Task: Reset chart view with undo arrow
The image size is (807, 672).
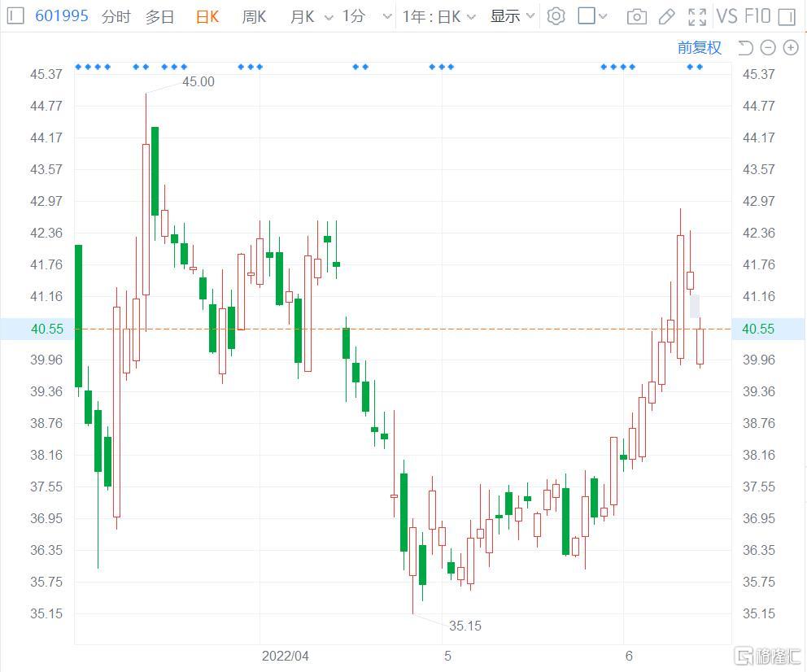Action: 745,48
